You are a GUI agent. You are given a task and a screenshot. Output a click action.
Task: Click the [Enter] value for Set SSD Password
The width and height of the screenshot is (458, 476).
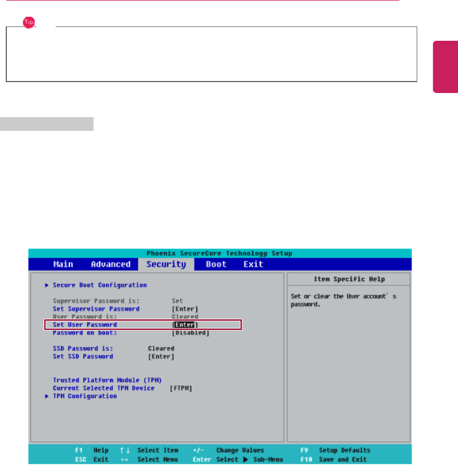(x=161, y=357)
